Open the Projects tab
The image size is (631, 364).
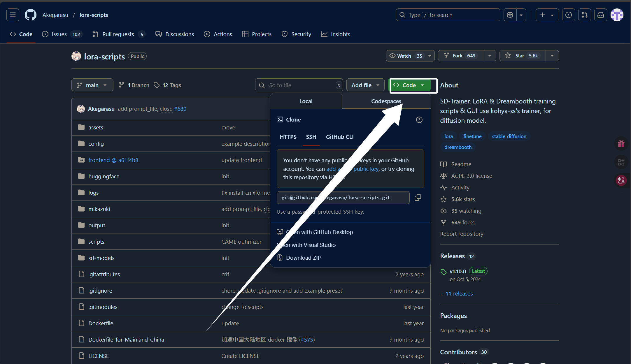tap(257, 34)
